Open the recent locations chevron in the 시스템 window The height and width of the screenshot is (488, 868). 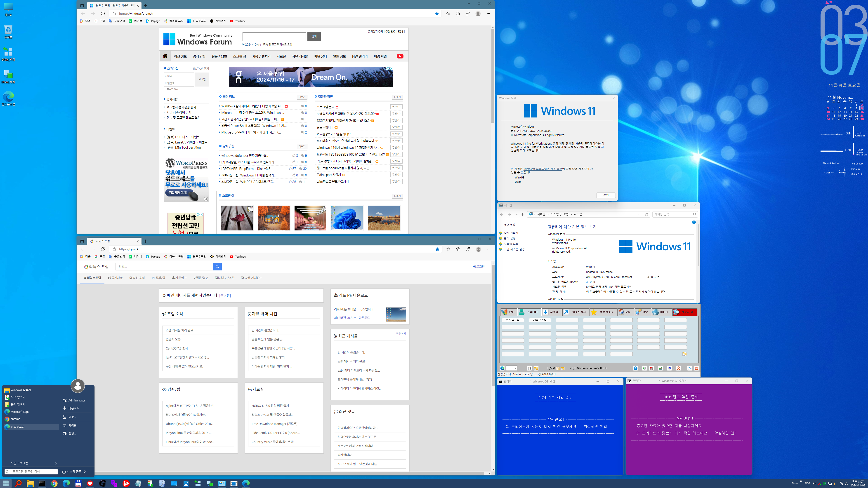[517, 215]
